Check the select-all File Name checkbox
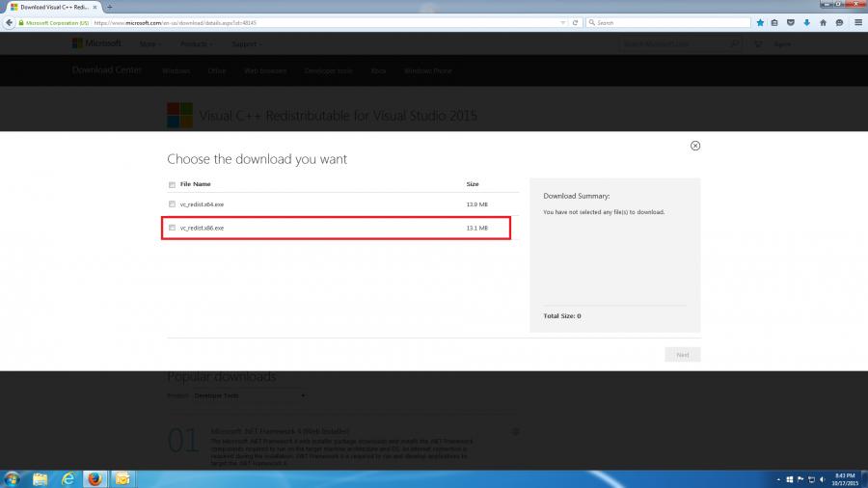Image resolution: width=868 pixels, height=488 pixels. [x=173, y=184]
